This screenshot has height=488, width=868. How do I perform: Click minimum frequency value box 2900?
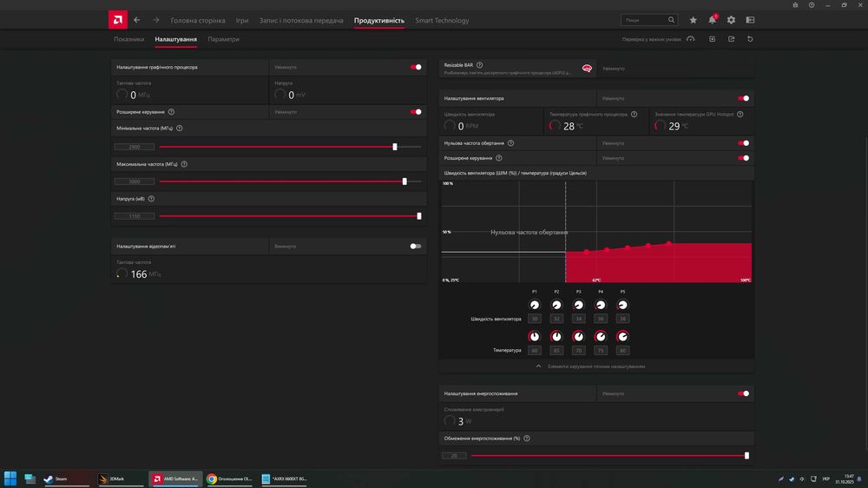(135, 147)
